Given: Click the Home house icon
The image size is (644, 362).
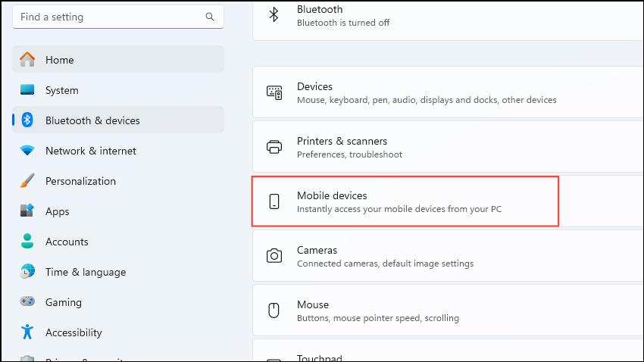Looking at the screenshot, I should click(x=27, y=60).
